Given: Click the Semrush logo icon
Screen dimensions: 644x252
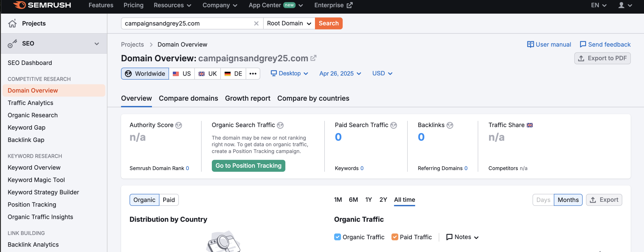Looking at the screenshot, I should coord(20,5).
